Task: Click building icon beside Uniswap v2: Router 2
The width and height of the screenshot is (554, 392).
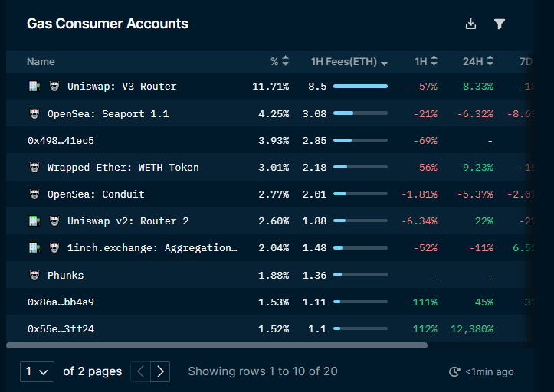Action: [x=34, y=221]
